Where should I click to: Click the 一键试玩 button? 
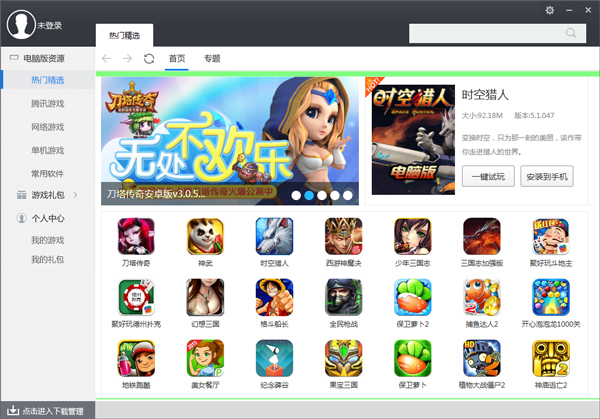click(x=488, y=176)
